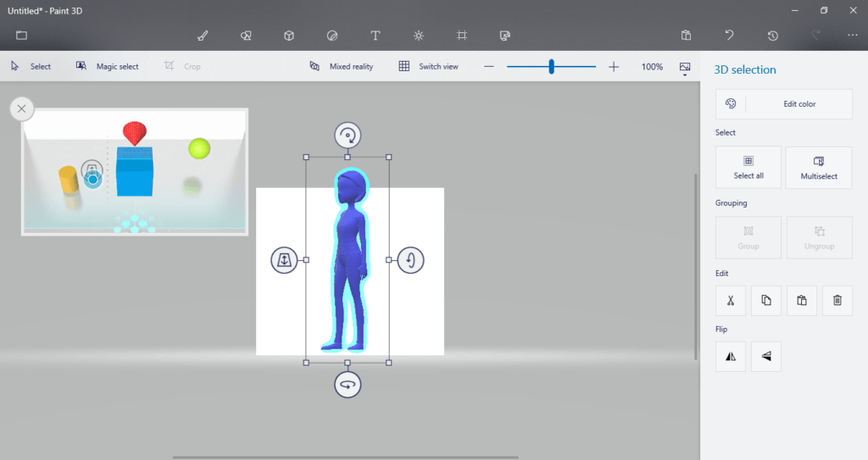Screen dimensions: 868x460
Task: Toggle Mixed reality view
Action: pyautogui.click(x=342, y=66)
